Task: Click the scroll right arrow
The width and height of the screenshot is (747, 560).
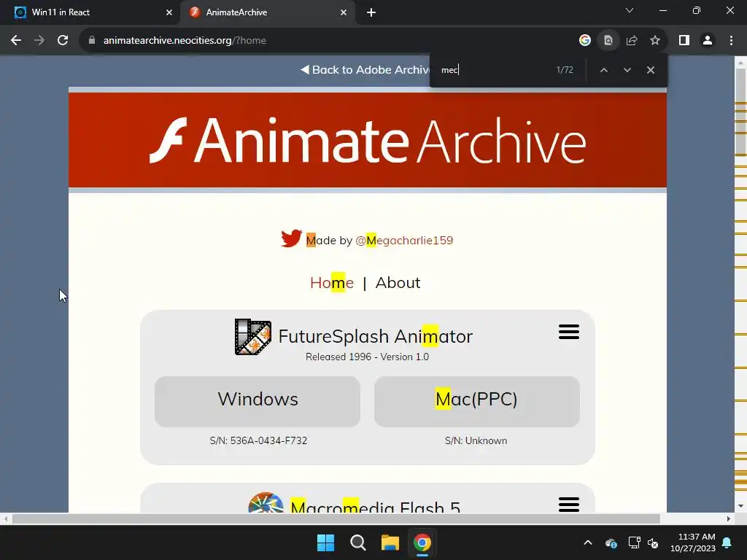Action: point(728,518)
